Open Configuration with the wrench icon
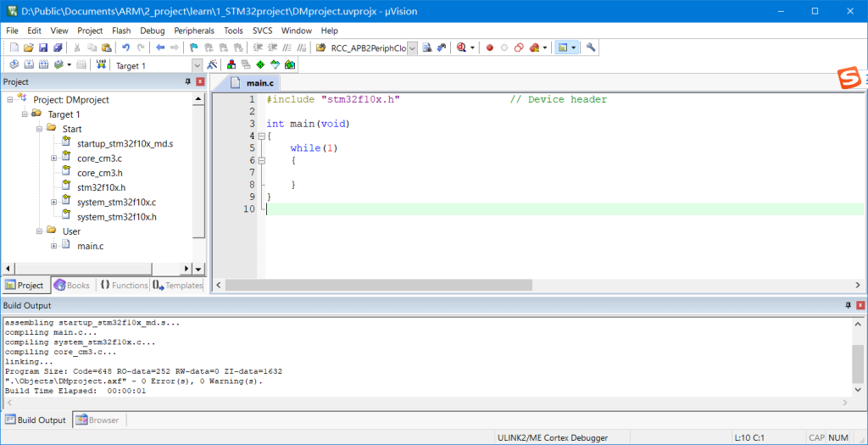 click(591, 47)
